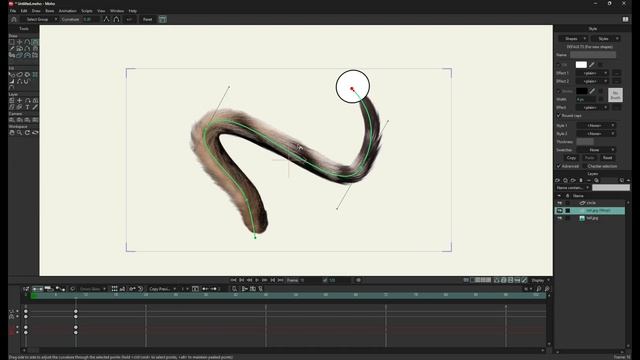The width and height of the screenshot is (640, 360).
Task: Click the New Layer icon in Layers panel
Action: tap(558, 180)
